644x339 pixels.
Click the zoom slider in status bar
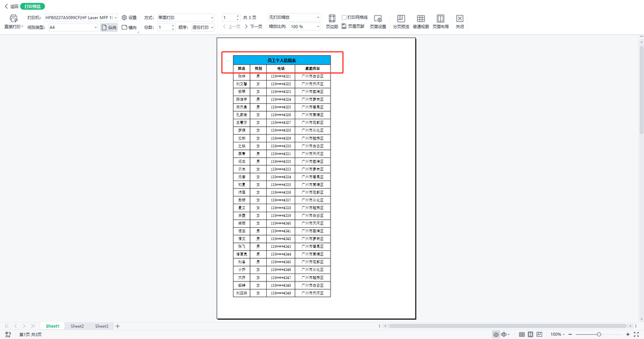point(599,334)
